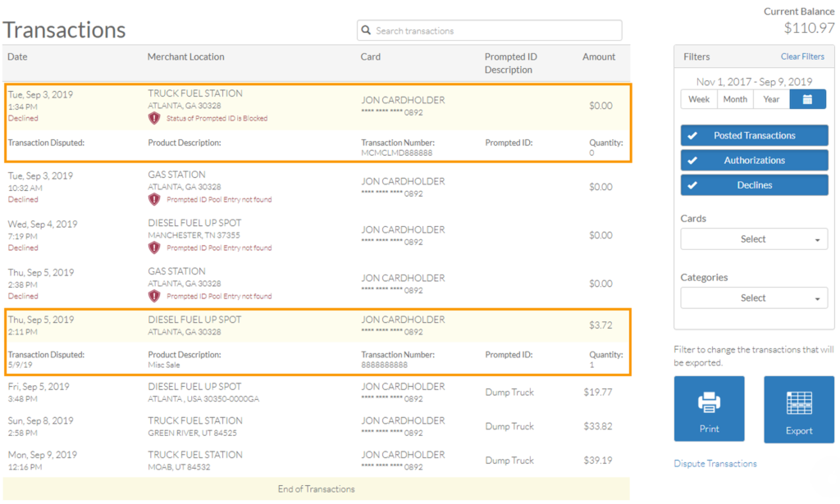The height and width of the screenshot is (504, 840).
Task: Click the Clear Filters link
Action: (x=802, y=57)
